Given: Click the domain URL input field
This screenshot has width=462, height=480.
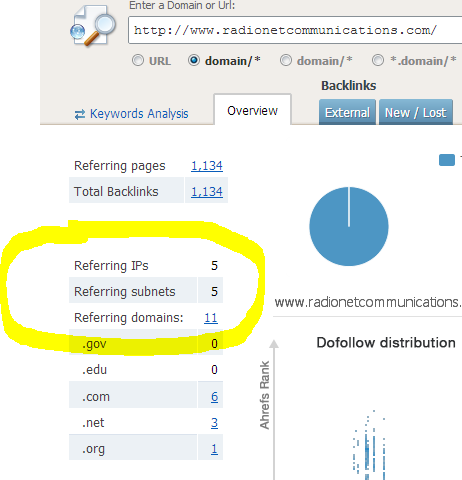Looking at the screenshot, I should coord(295,30).
